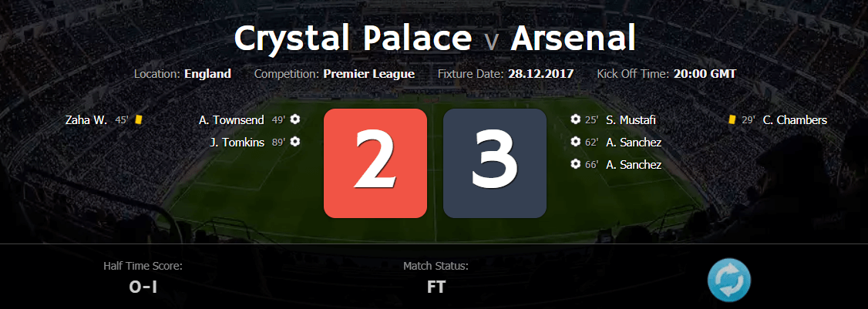Click the fixture date 28.12.2017
The image size is (868, 309).
point(541,74)
